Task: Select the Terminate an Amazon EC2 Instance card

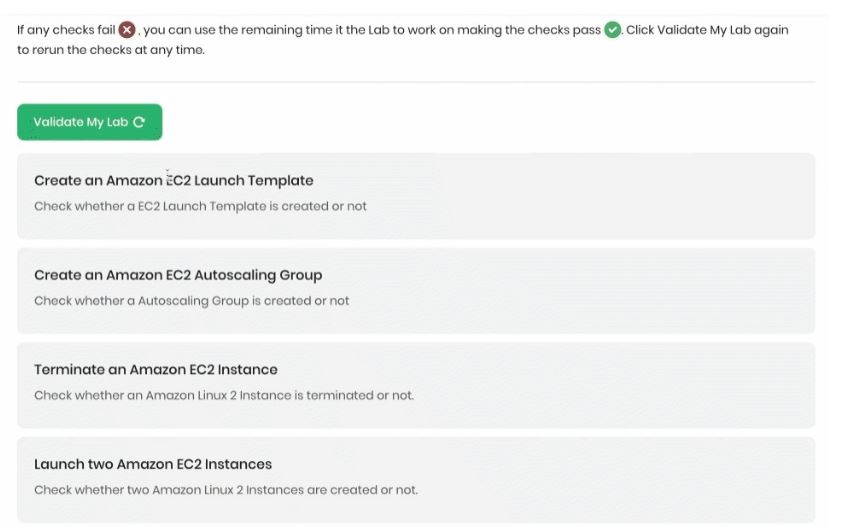Action: 416,385
